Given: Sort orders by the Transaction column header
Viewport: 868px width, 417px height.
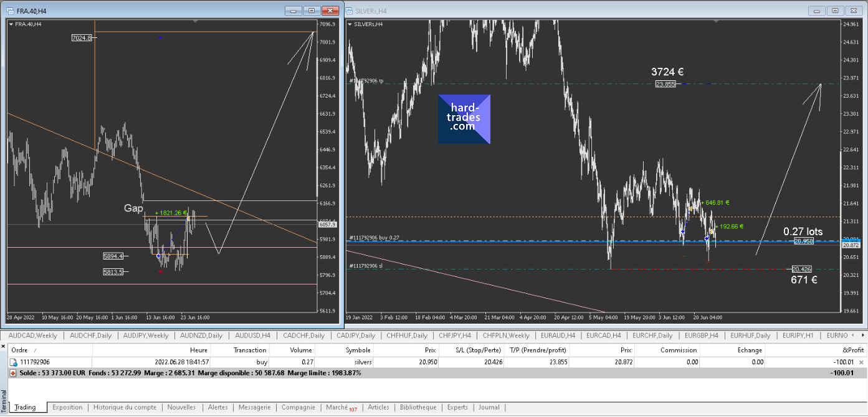Looking at the screenshot, I should pyautogui.click(x=240, y=350).
